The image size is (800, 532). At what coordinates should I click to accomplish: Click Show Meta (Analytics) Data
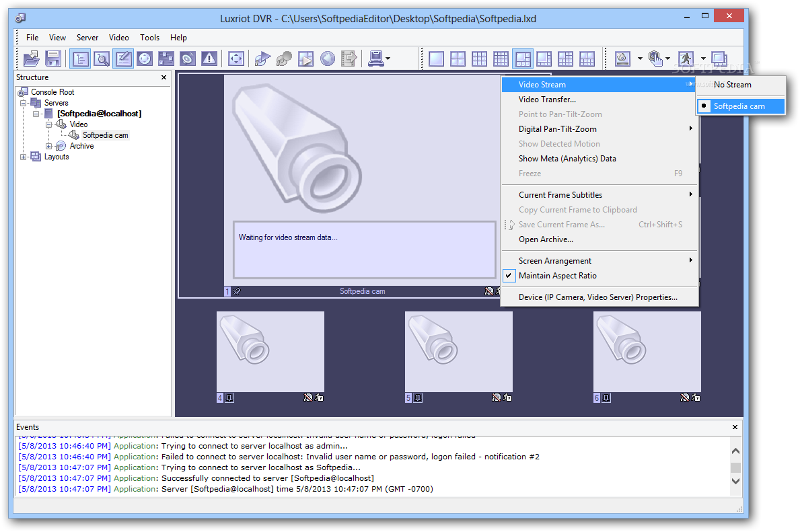click(x=599, y=159)
